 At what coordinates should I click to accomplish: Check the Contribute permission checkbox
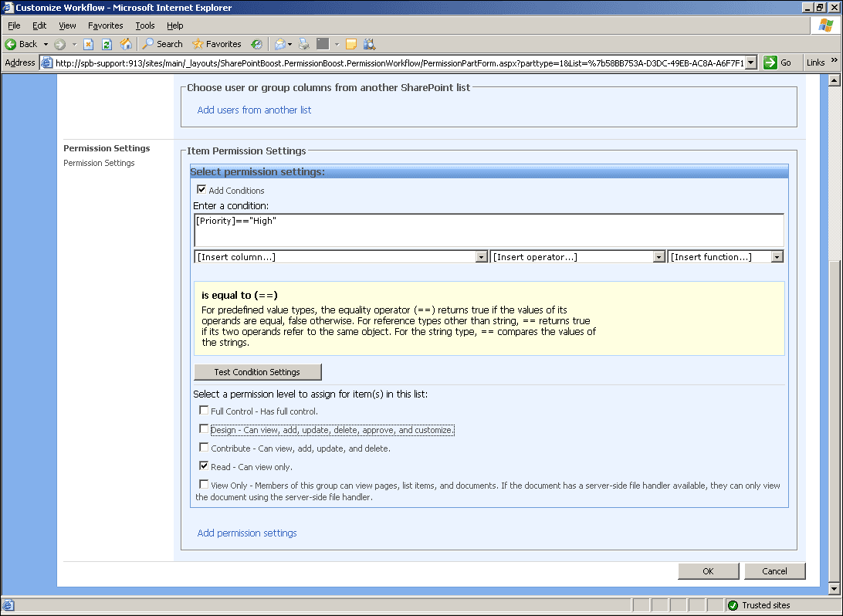click(x=204, y=447)
